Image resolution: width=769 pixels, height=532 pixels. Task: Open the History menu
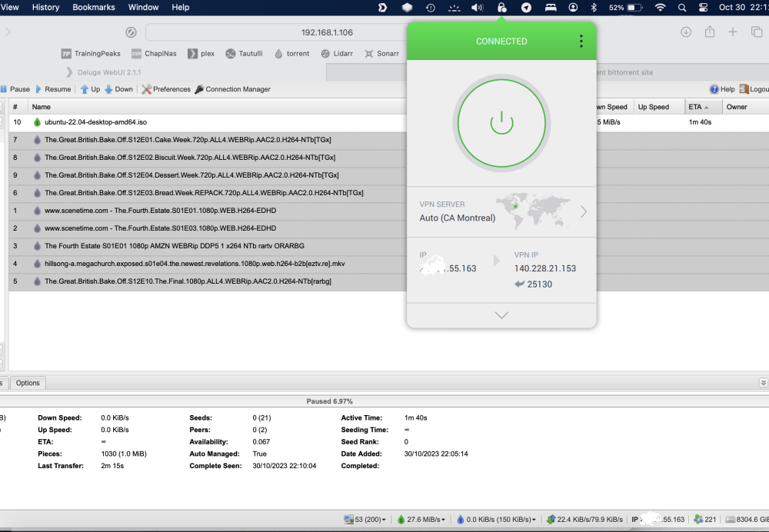pos(45,8)
